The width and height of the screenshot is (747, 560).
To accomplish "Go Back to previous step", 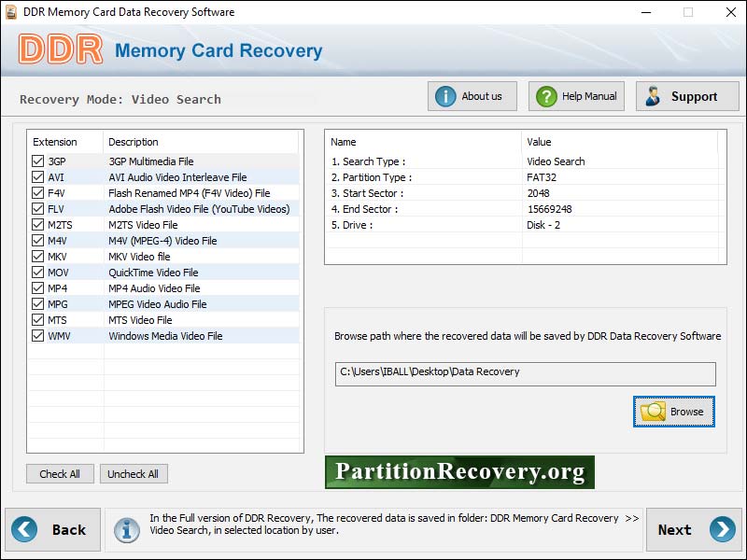I will point(53,529).
